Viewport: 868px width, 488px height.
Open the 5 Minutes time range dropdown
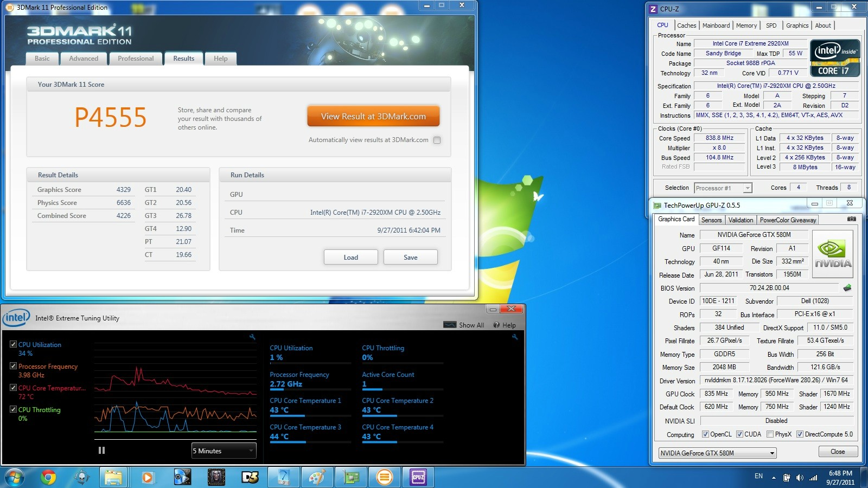click(x=224, y=451)
